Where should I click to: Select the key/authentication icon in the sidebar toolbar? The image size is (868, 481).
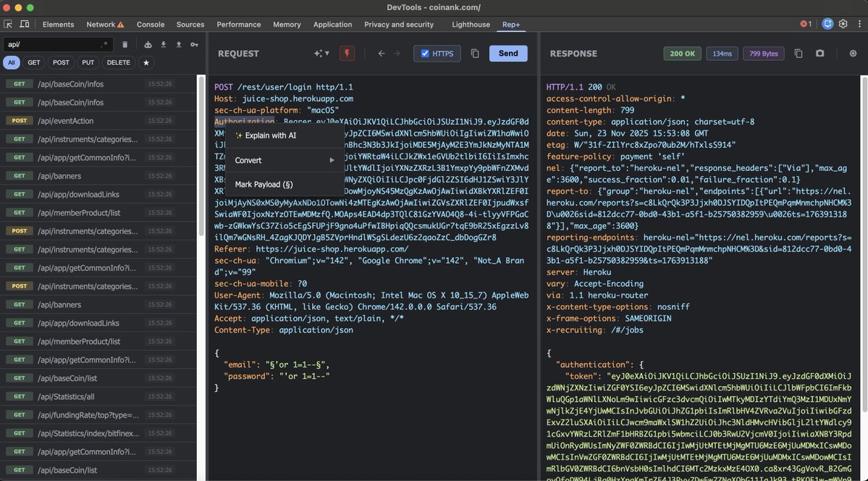pyautogui.click(x=195, y=44)
